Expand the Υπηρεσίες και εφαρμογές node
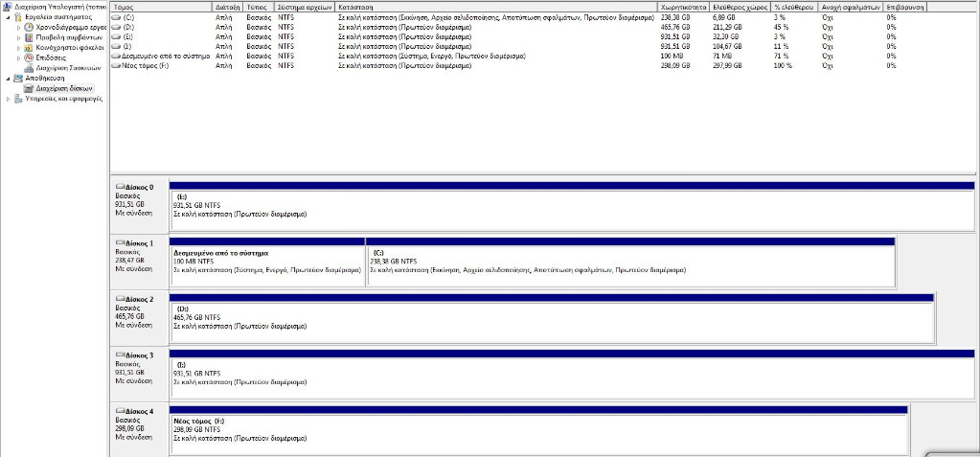Viewport: 980px width, 457px height. click(8, 98)
